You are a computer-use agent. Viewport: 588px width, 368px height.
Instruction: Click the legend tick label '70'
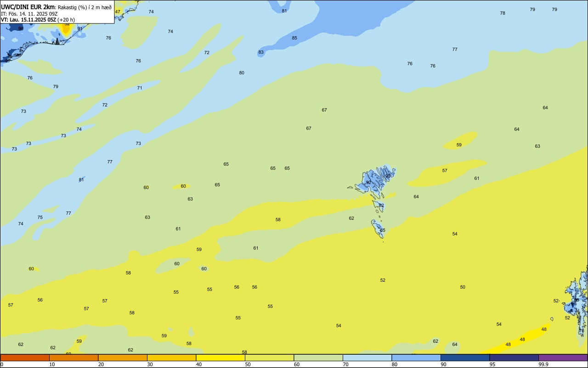(345, 364)
